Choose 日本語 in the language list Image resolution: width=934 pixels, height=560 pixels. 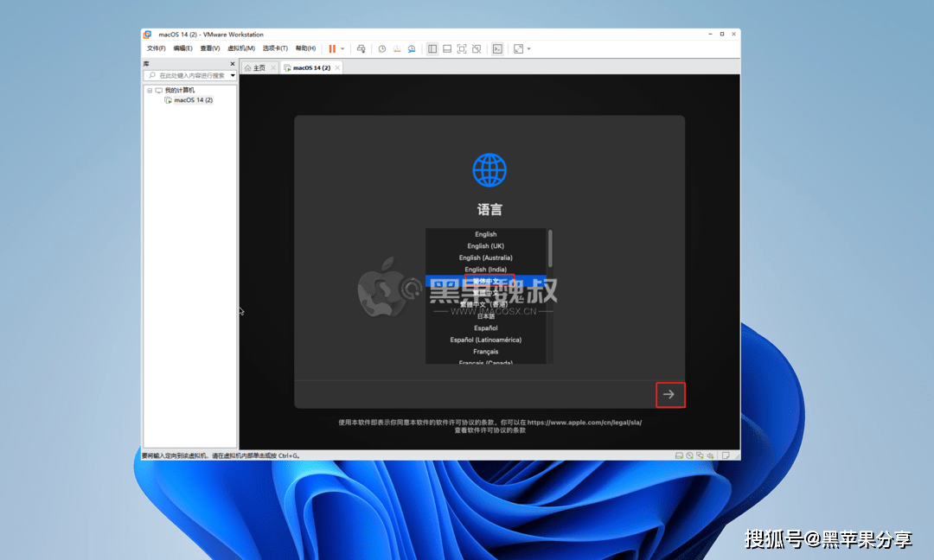coord(485,316)
